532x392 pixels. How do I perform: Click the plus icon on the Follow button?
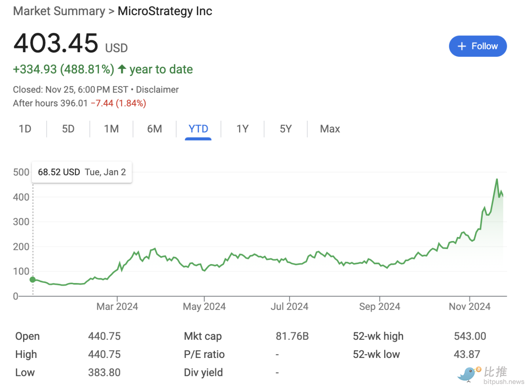pyautogui.click(x=462, y=46)
